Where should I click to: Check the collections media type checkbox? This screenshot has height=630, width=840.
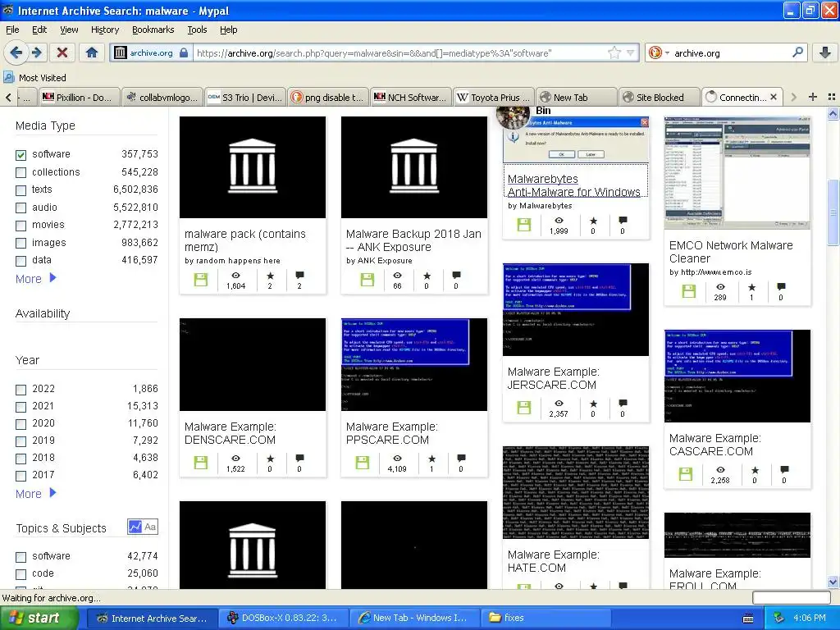click(21, 172)
